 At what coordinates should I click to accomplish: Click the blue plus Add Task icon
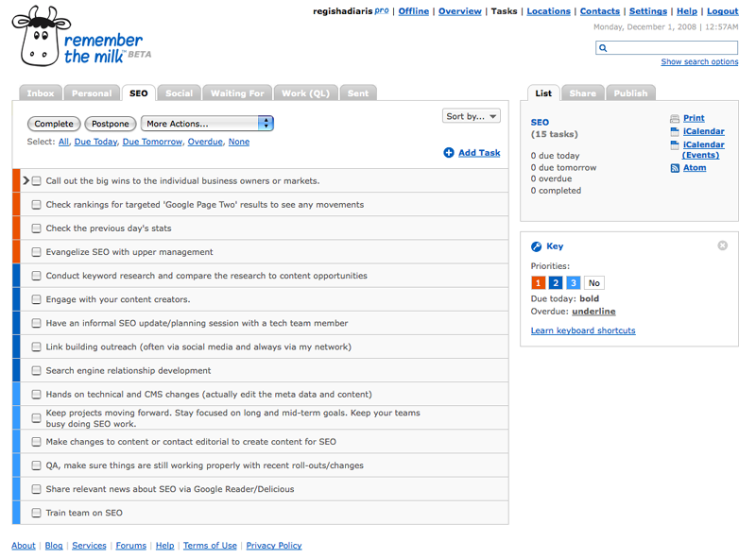[x=448, y=153]
